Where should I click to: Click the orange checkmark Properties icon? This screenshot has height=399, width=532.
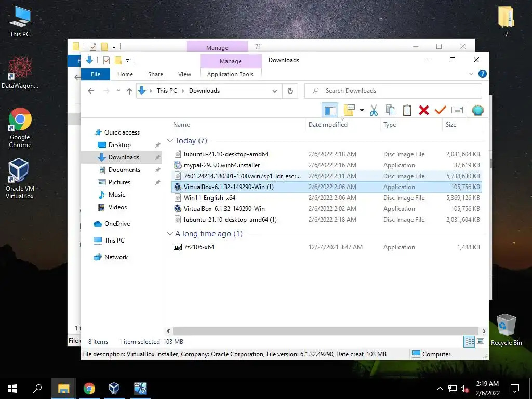pyautogui.click(x=441, y=110)
